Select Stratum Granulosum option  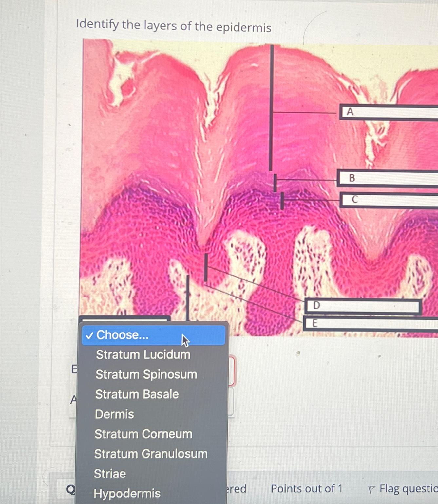151,454
